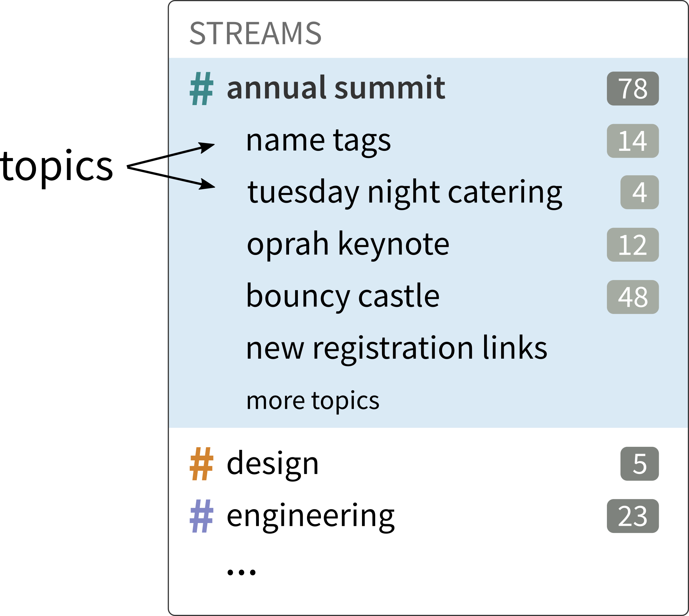Click the 78 unread count badge

click(632, 88)
